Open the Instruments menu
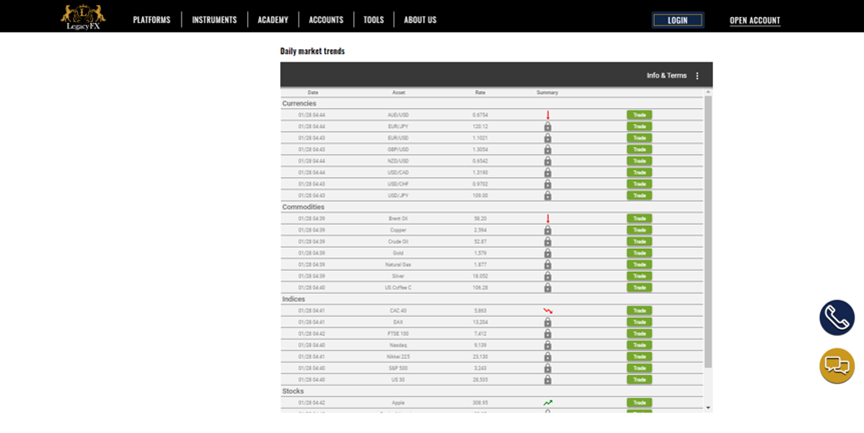Image resolution: width=864 pixels, height=433 pixels. pyautogui.click(x=214, y=20)
